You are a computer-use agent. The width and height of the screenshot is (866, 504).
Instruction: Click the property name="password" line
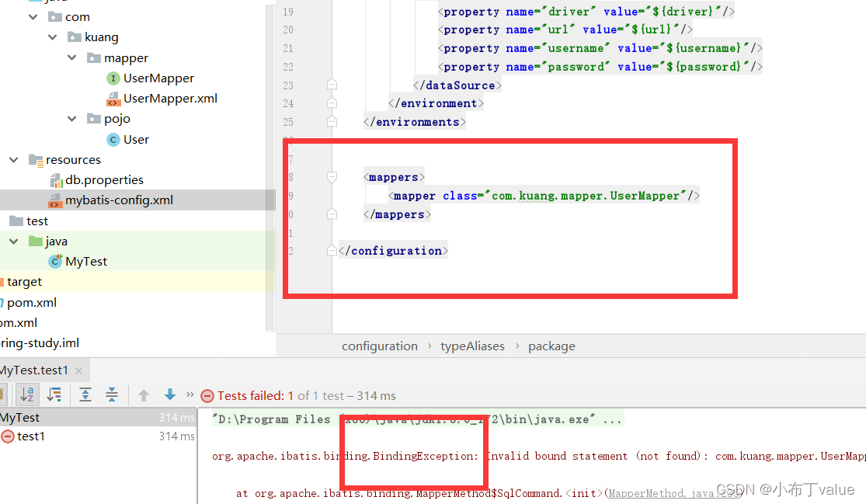pyautogui.click(x=600, y=67)
